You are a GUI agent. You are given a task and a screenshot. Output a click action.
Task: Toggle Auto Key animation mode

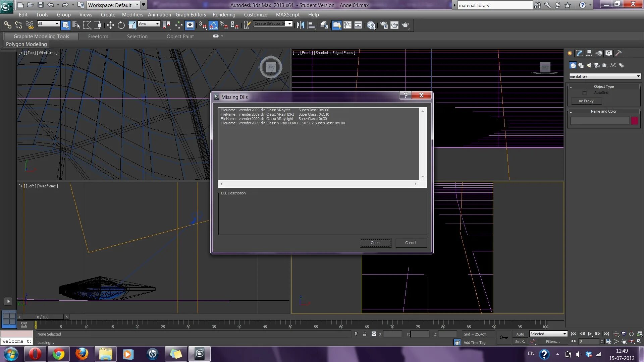[520, 334]
